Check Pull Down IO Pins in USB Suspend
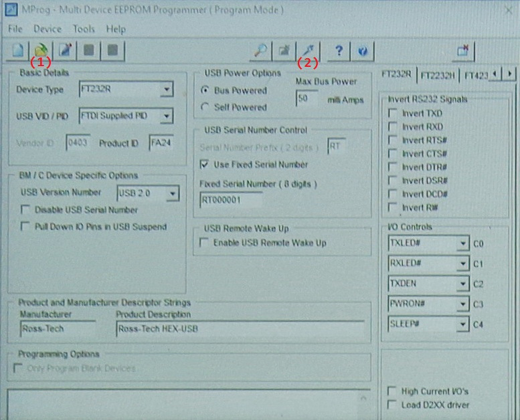520x420 pixels. coord(25,227)
